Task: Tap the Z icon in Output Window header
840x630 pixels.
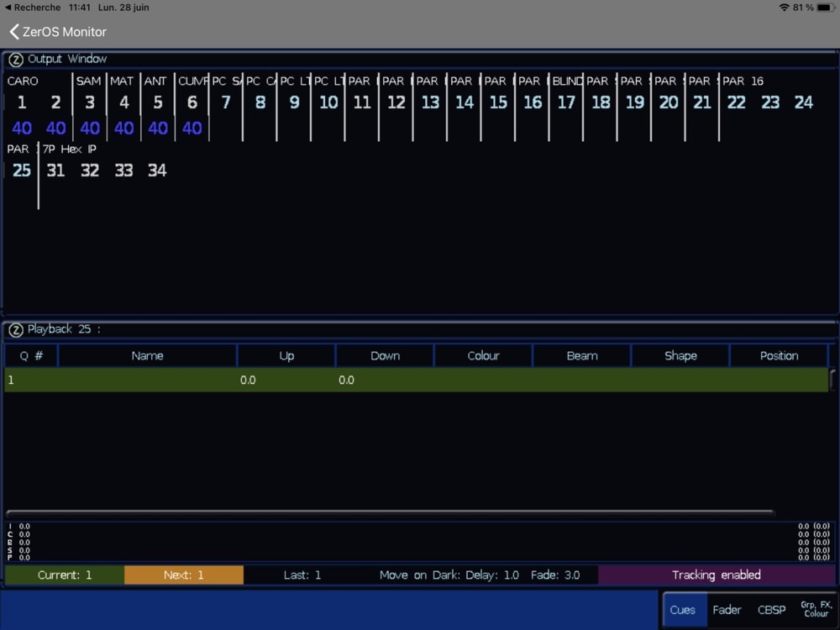Action: pyautogui.click(x=15, y=60)
